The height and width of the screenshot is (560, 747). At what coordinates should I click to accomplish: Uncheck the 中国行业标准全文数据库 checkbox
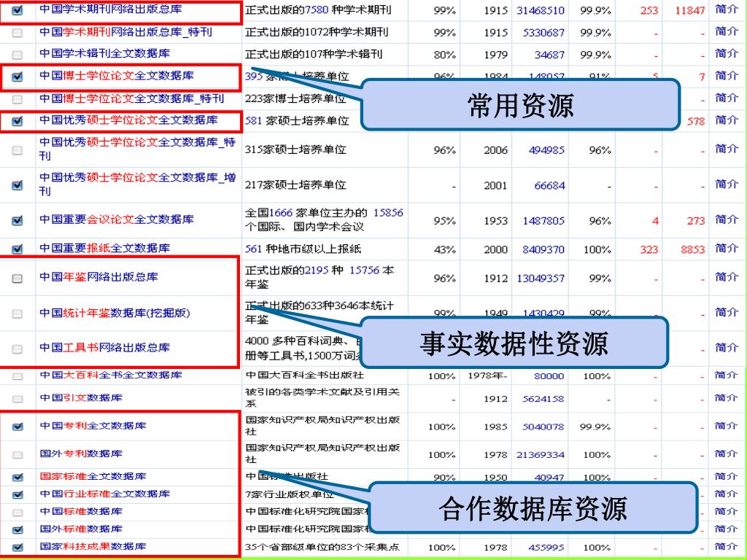18,495
